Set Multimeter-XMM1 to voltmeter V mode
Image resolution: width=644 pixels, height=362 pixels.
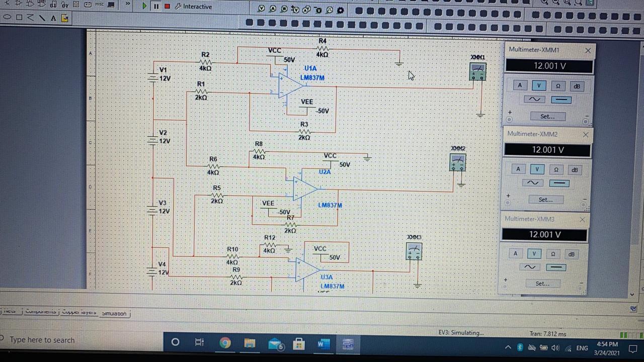pyautogui.click(x=538, y=85)
